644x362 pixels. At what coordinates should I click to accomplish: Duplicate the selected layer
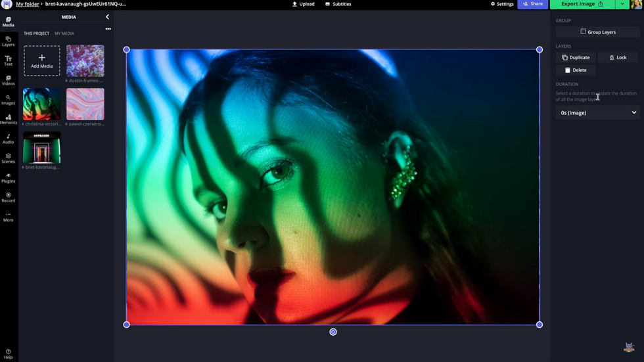576,57
